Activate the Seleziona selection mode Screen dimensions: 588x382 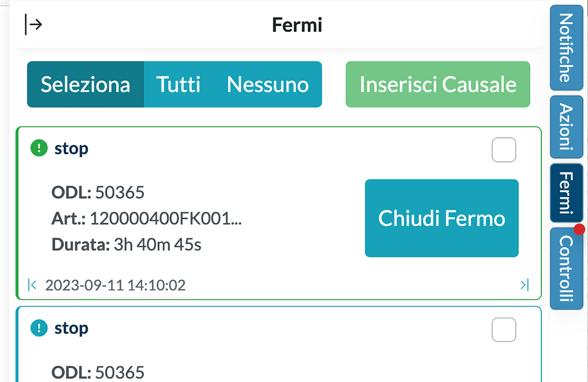pyautogui.click(x=85, y=84)
